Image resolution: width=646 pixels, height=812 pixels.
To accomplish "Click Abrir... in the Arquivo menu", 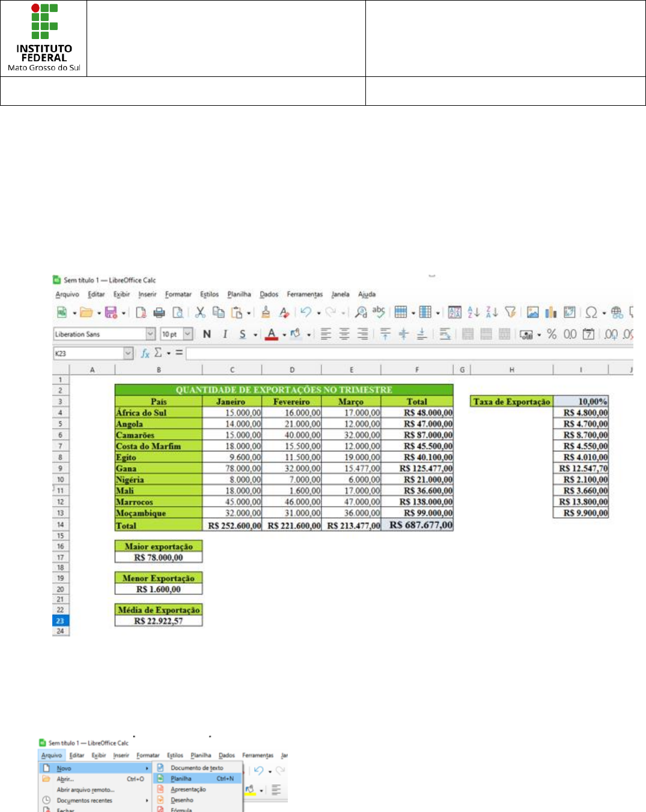I will coord(65,779).
